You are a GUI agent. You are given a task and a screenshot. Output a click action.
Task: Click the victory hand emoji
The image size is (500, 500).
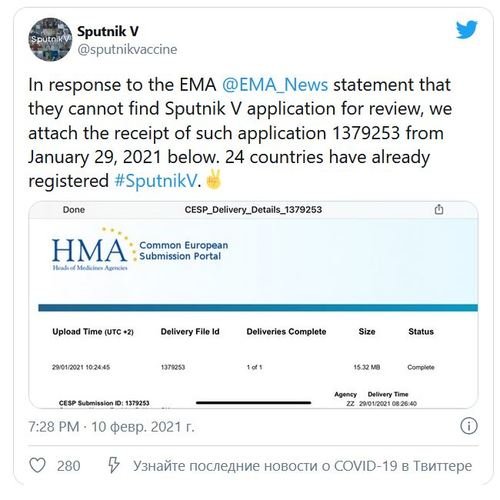214,179
